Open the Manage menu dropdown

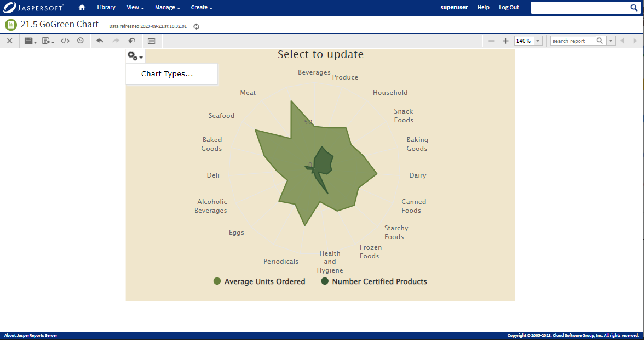(168, 7)
